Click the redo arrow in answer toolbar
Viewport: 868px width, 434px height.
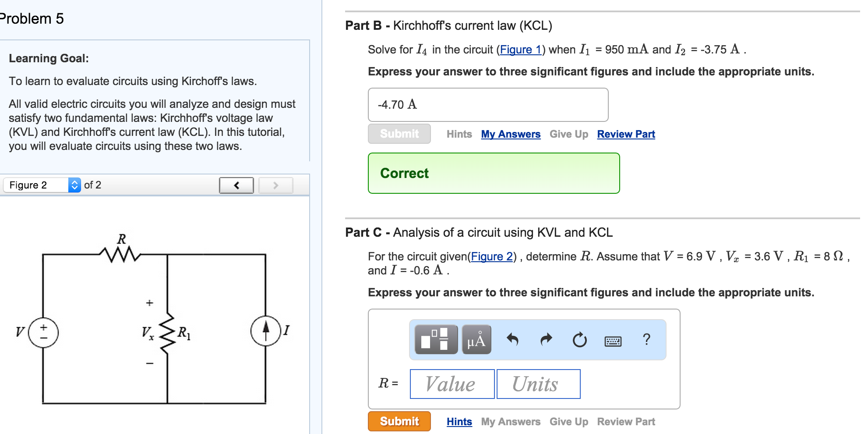(546, 339)
